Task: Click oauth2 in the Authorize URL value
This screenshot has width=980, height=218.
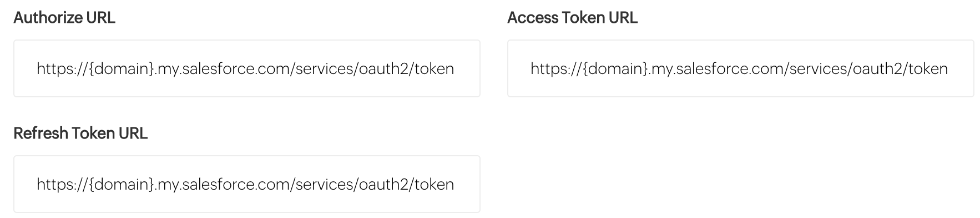Action: click(384, 69)
